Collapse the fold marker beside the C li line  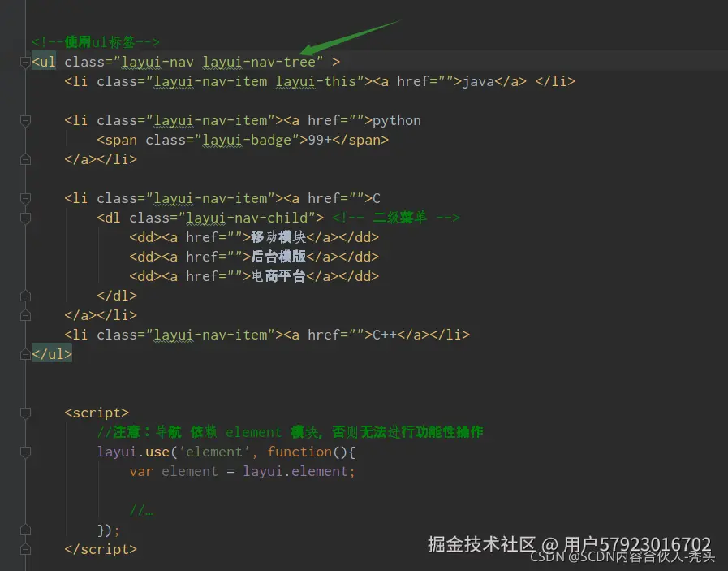[25, 199]
